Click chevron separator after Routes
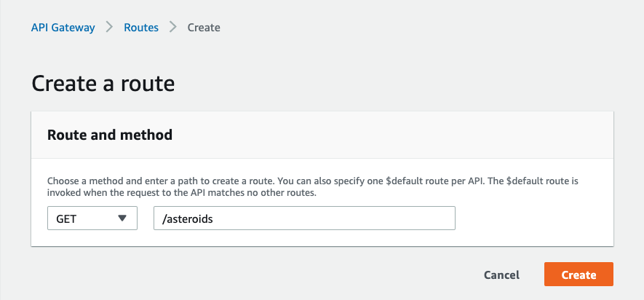Image resolution: width=644 pixels, height=300 pixels. click(x=173, y=28)
